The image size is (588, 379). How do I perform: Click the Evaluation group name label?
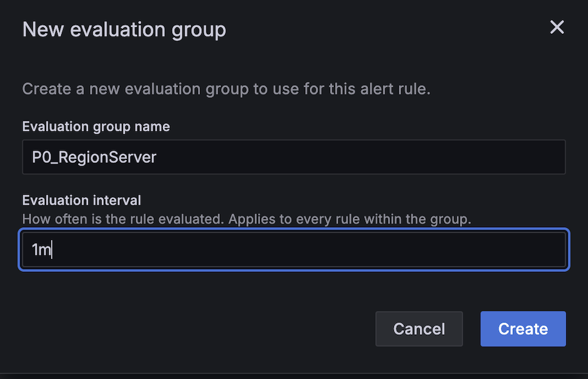tap(96, 126)
